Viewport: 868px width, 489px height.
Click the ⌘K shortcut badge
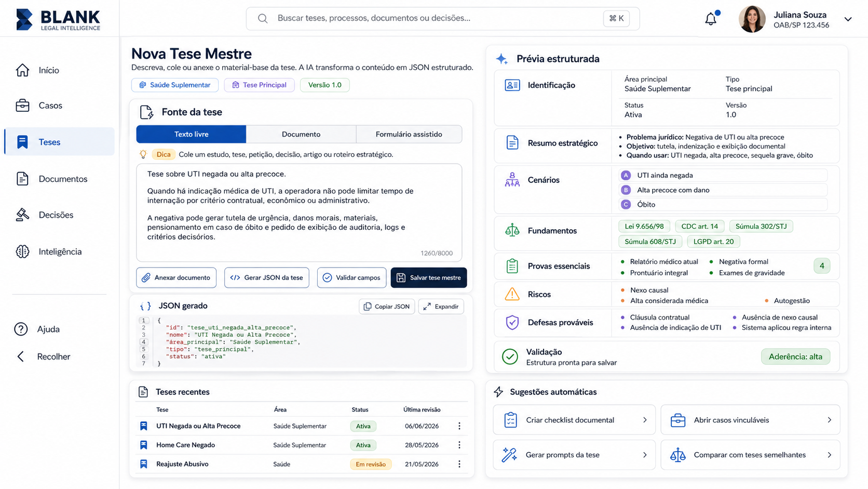point(616,18)
